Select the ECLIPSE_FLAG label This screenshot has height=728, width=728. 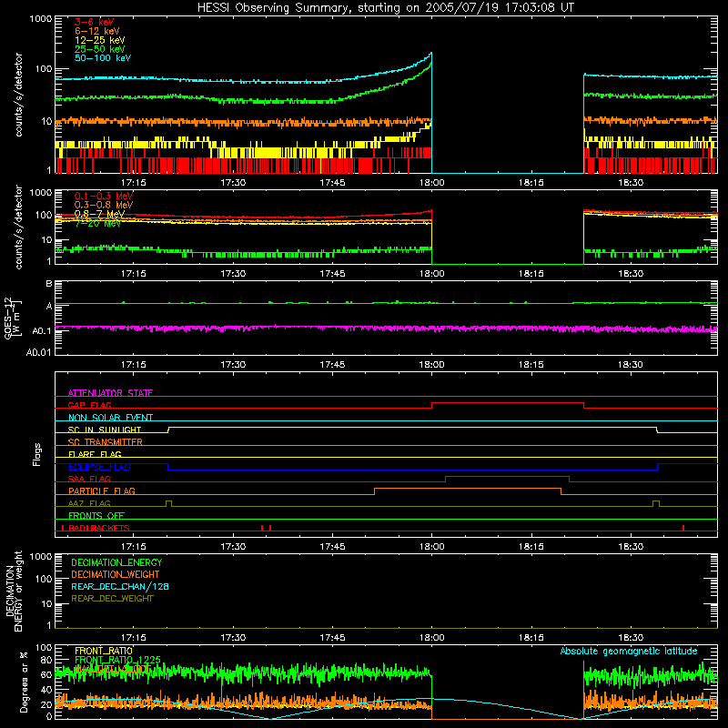(99, 467)
